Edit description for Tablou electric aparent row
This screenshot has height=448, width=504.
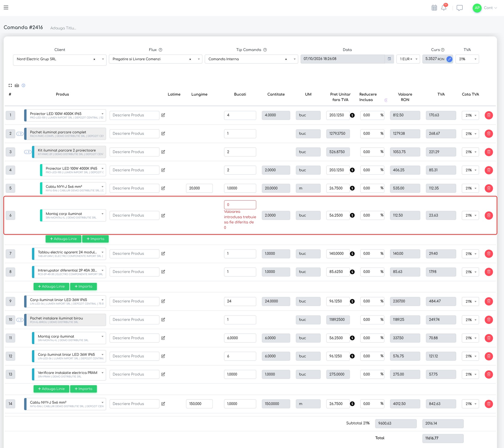[x=163, y=254]
